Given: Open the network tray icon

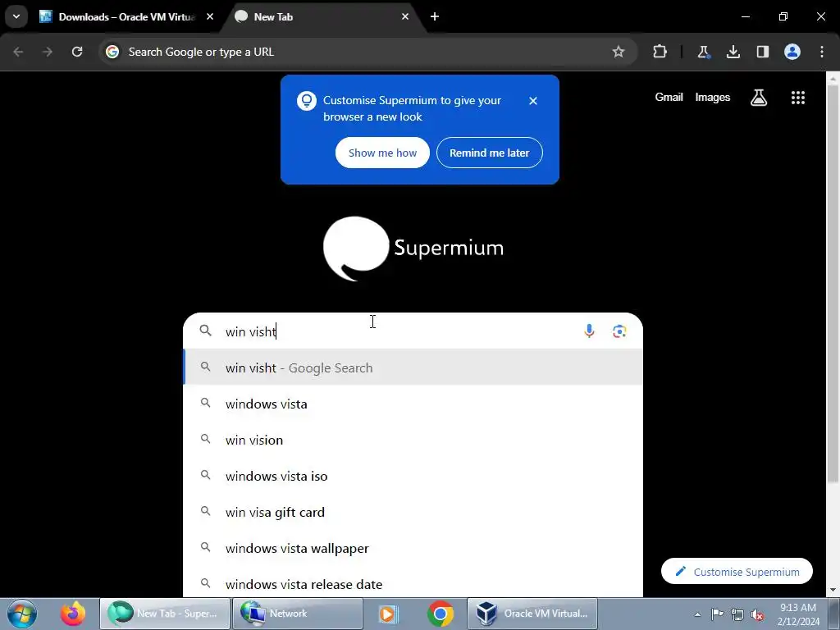Looking at the screenshot, I should 737,614.
